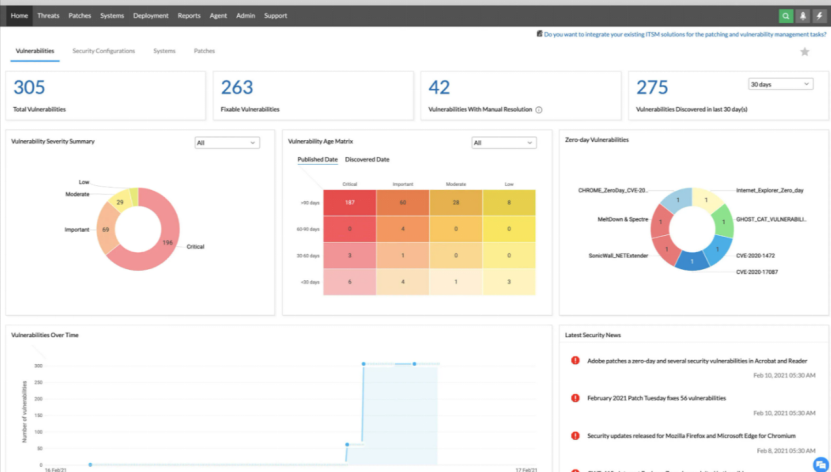Click matrix cell 6 Critical under 30 days

(x=350, y=282)
